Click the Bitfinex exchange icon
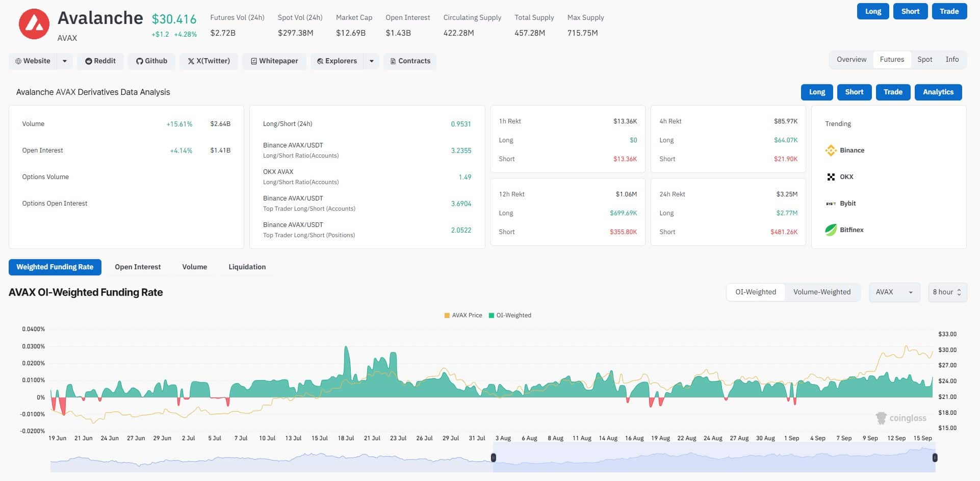 coord(832,230)
